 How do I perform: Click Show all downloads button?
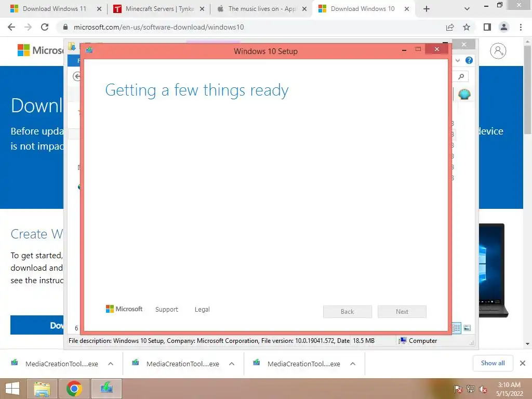pyautogui.click(x=493, y=363)
